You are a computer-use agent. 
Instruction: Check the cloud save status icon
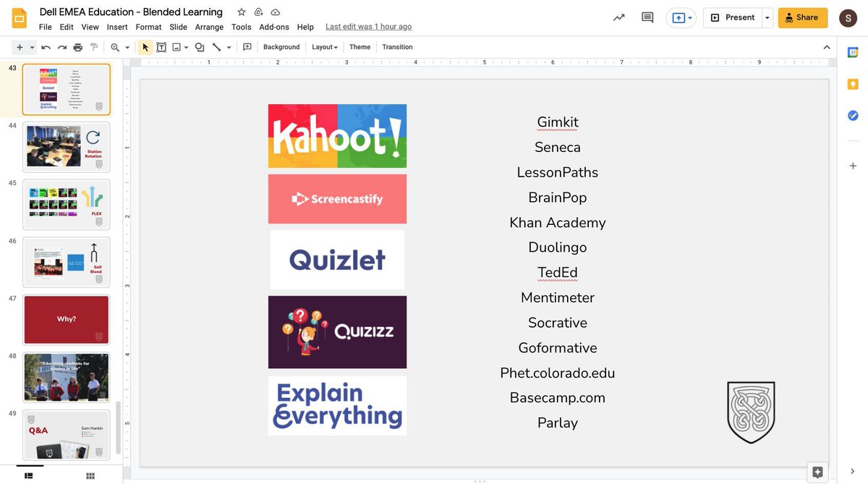[276, 12]
